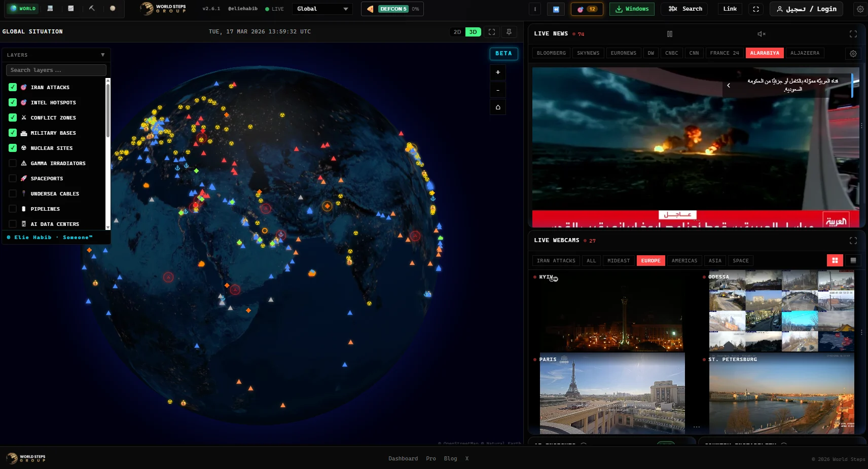
Task: Collapse the Layers panel
Action: (x=102, y=55)
